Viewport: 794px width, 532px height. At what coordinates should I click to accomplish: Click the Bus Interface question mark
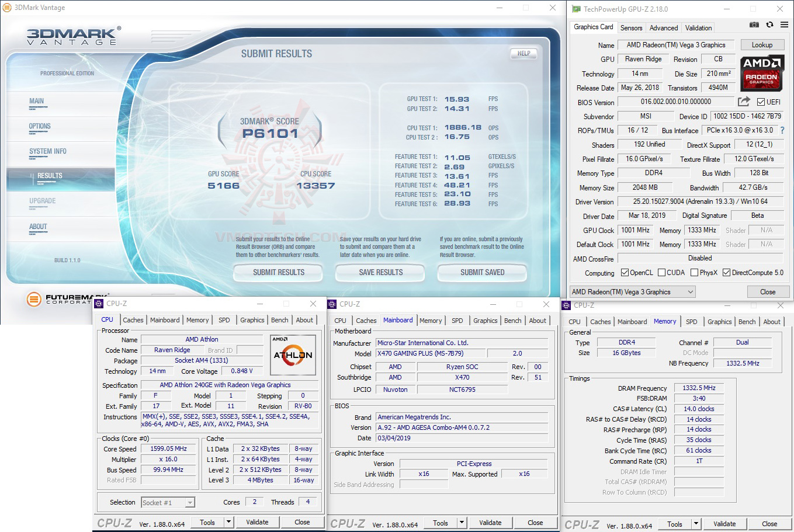(x=782, y=130)
